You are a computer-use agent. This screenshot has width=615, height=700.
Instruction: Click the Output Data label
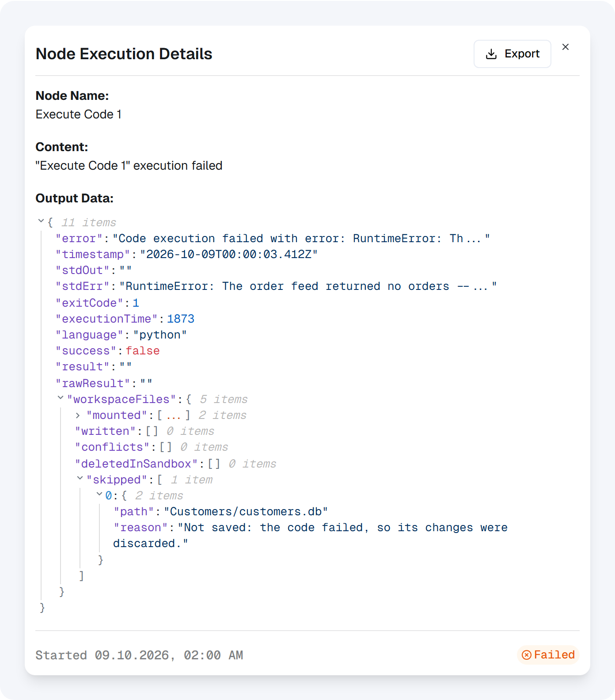tap(75, 198)
